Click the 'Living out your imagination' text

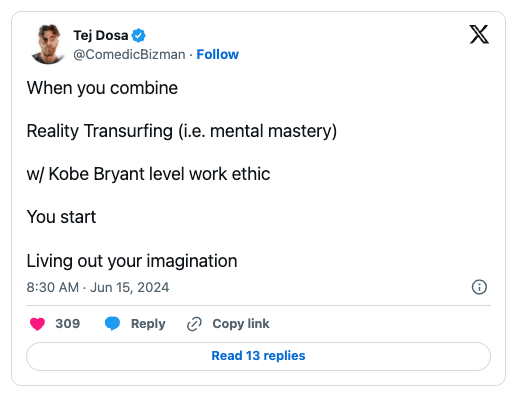tap(132, 261)
